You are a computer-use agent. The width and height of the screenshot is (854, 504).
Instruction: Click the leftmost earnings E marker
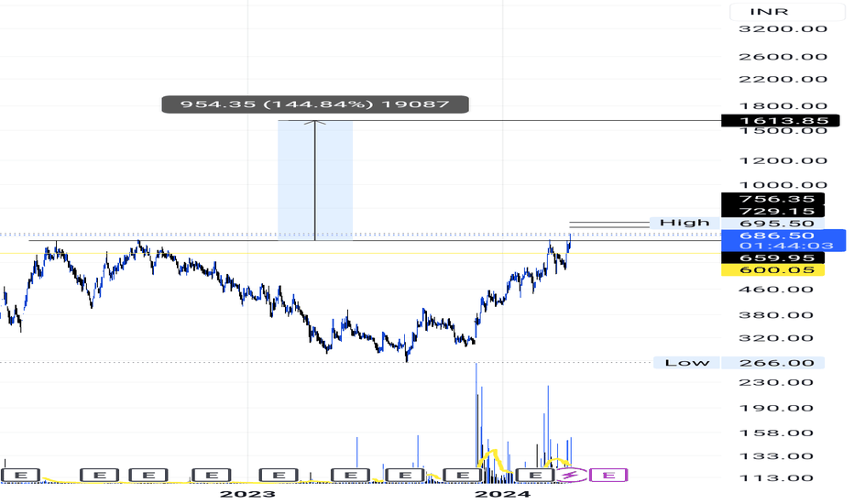[21, 475]
